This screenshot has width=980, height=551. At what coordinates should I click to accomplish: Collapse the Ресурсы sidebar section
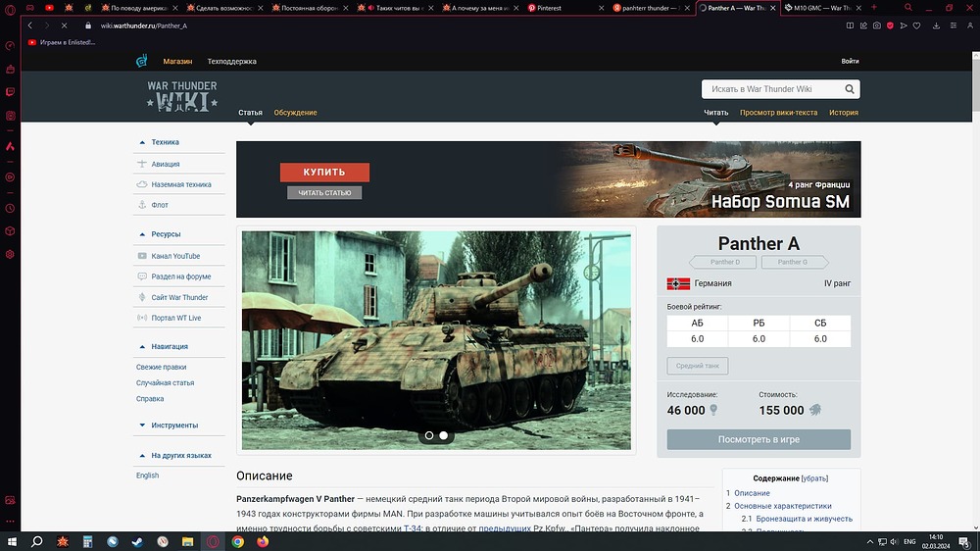click(142, 234)
